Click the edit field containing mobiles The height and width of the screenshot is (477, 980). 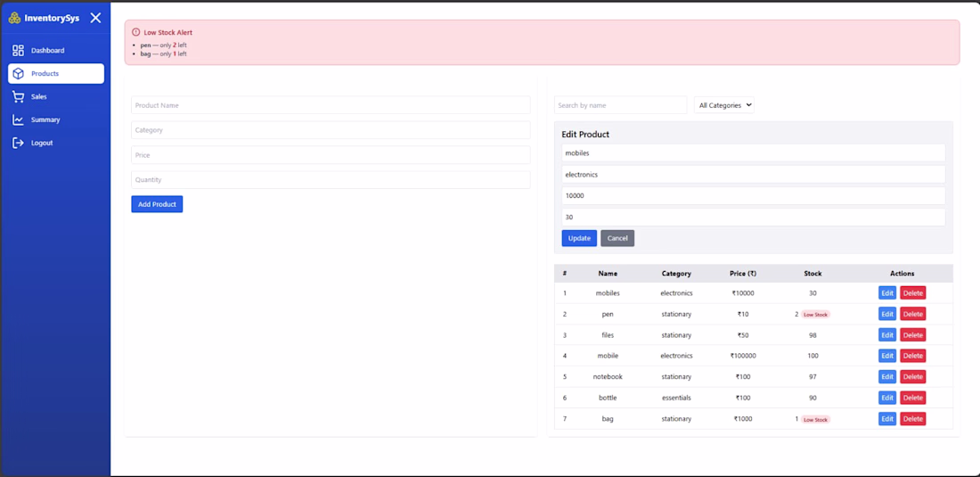pos(753,152)
